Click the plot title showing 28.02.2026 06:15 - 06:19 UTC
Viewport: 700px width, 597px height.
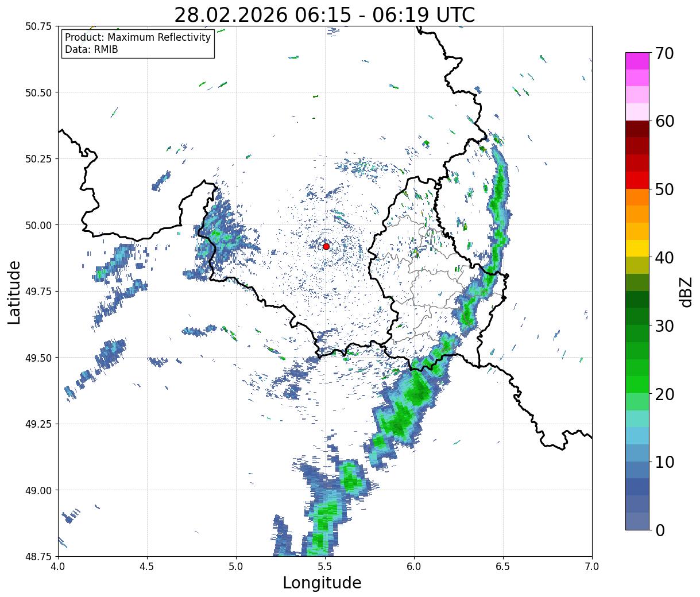324,15
